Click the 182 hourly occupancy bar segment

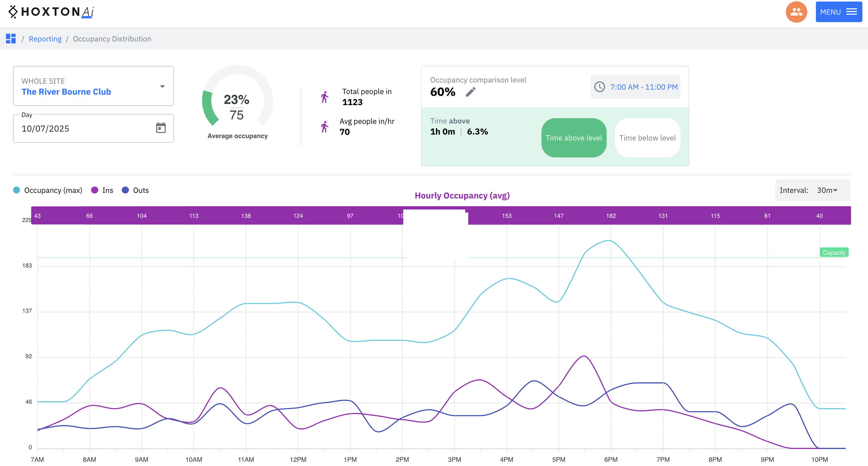611,216
